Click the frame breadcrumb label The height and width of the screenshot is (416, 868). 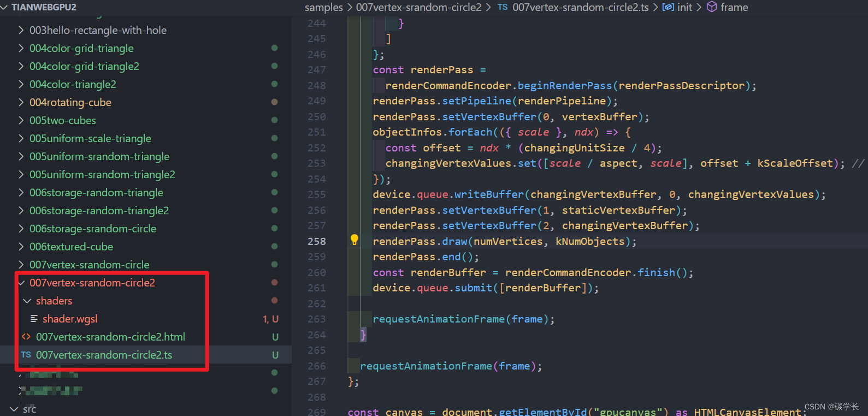(734, 7)
